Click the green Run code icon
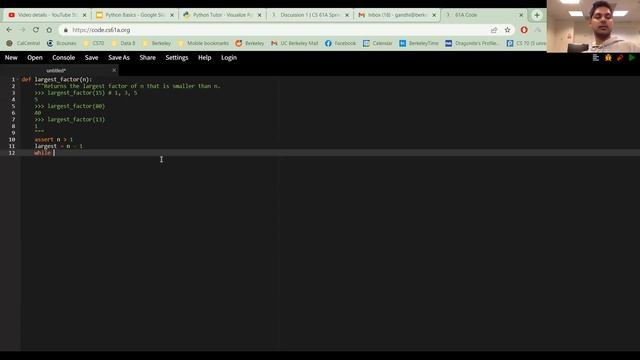 632,58
